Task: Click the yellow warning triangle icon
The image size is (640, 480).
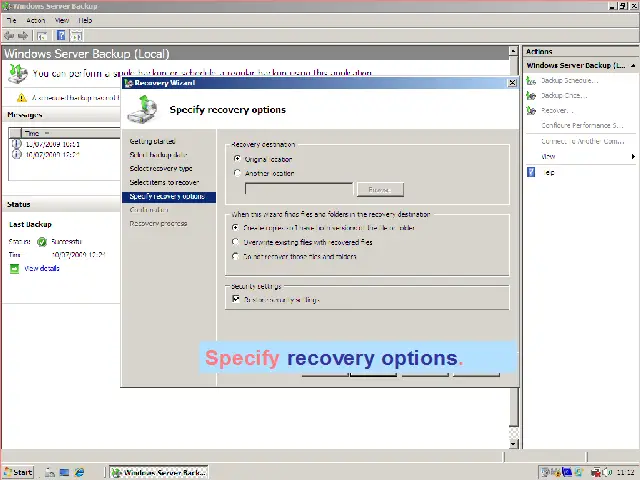Action: [22, 98]
